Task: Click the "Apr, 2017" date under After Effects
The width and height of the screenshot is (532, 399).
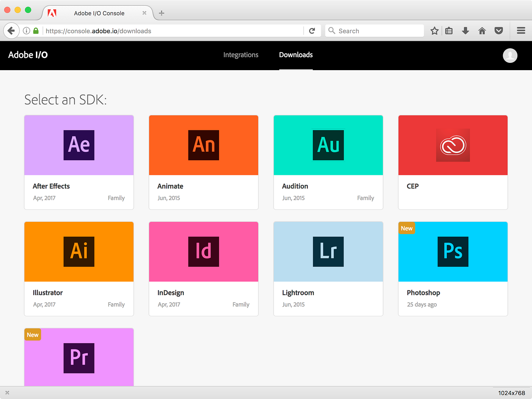Action: [x=44, y=198]
